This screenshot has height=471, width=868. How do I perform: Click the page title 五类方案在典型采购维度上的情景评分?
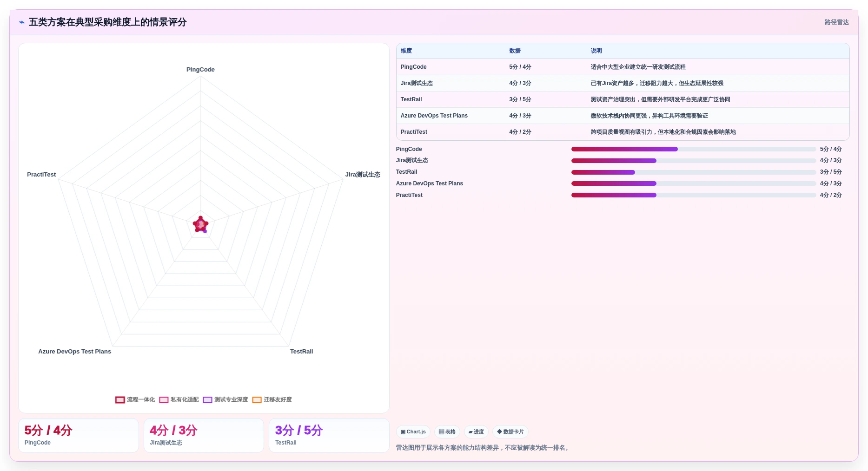click(x=107, y=22)
